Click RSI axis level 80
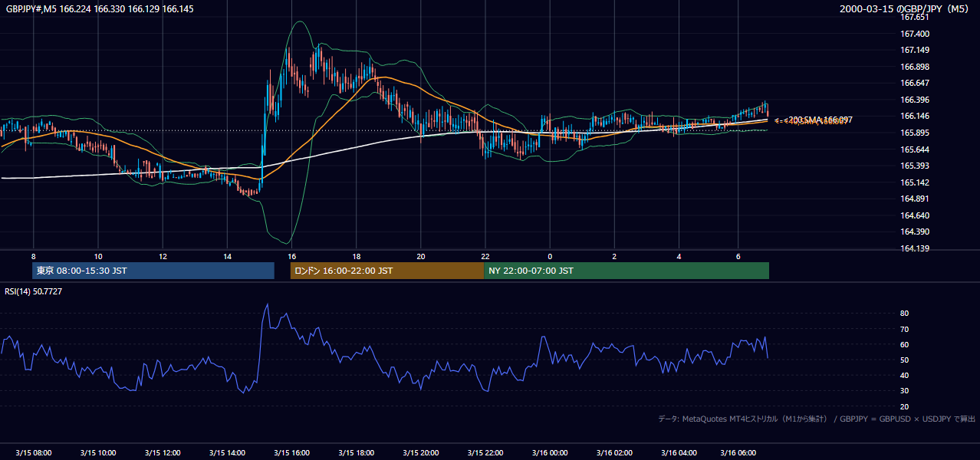 (905, 314)
